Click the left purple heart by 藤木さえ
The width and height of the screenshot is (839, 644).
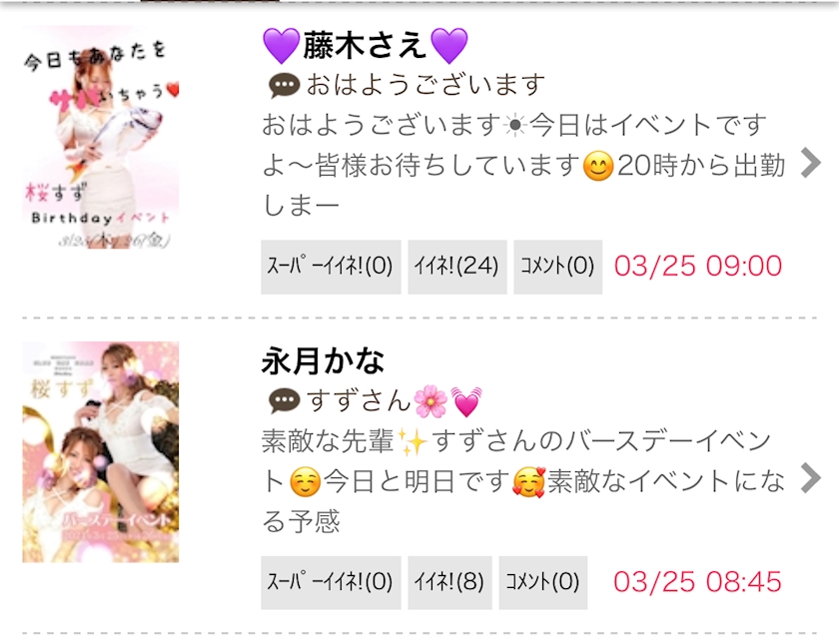point(282,46)
